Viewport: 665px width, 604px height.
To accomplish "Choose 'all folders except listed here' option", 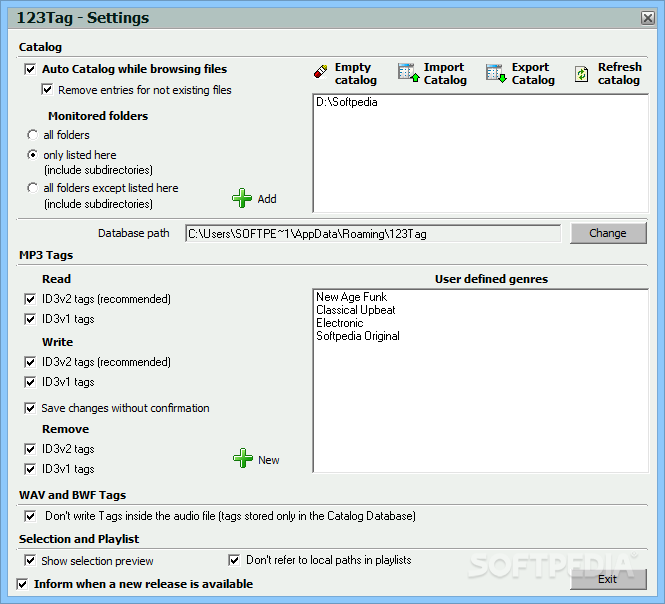I will point(32,188).
